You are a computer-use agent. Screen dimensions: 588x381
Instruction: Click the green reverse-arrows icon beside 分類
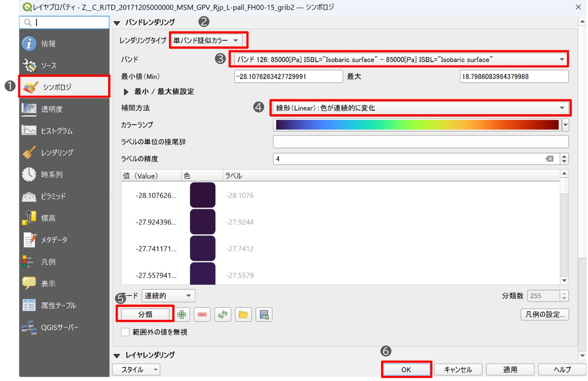point(223,315)
